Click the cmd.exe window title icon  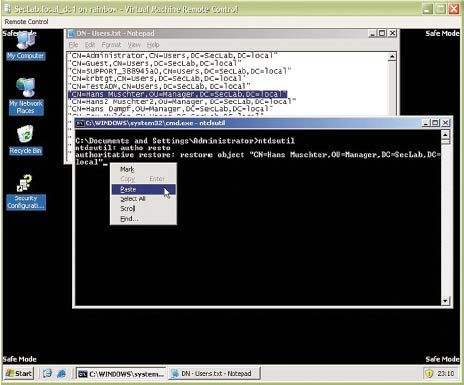(x=80, y=123)
